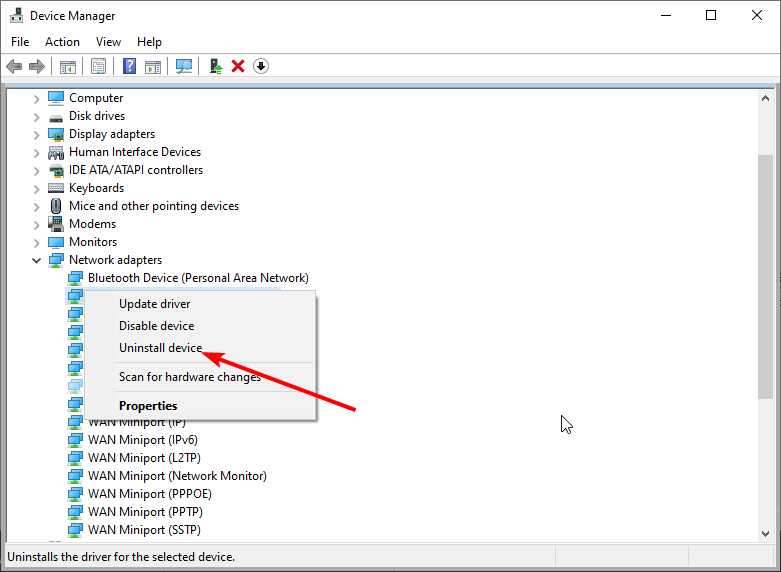The height and width of the screenshot is (572, 781).
Task: Click the IDE ATA/ATAPI controllers icon
Action: [56, 170]
